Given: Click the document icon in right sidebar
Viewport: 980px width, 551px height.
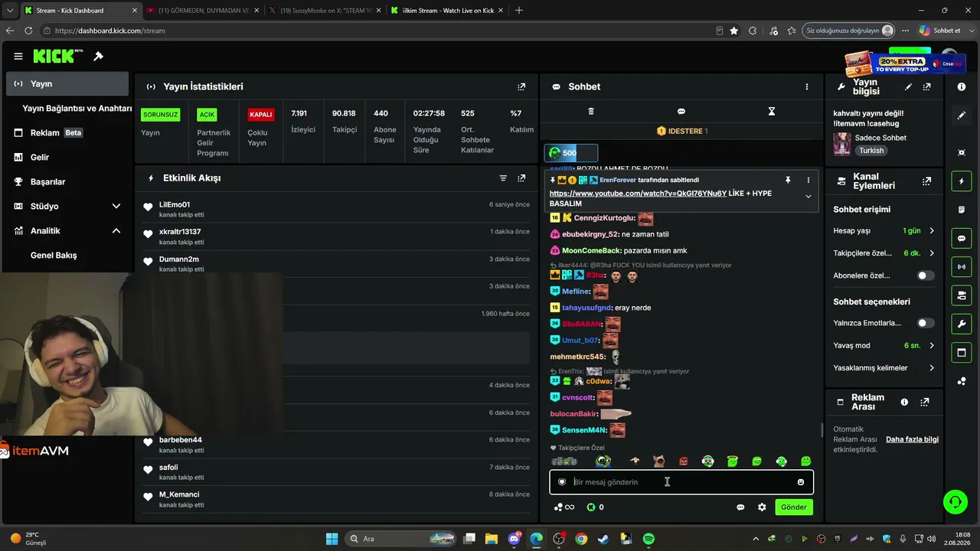Looking at the screenshot, I should coord(962,210).
